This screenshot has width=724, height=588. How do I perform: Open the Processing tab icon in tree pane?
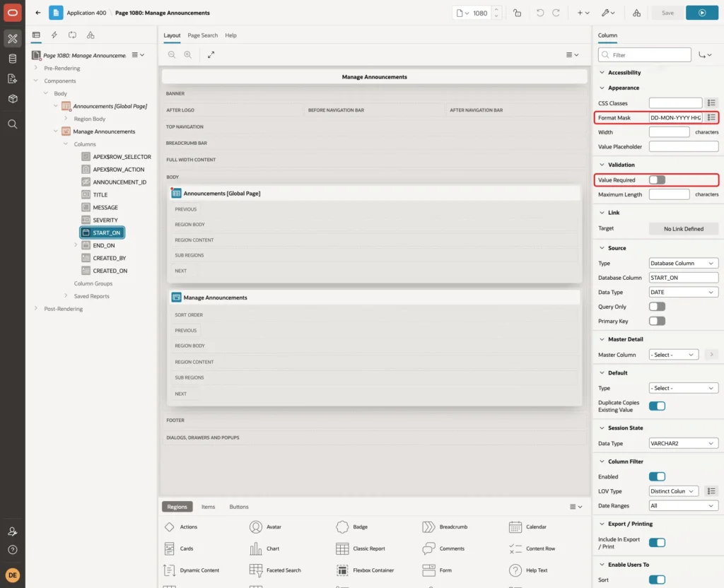[x=72, y=35]
